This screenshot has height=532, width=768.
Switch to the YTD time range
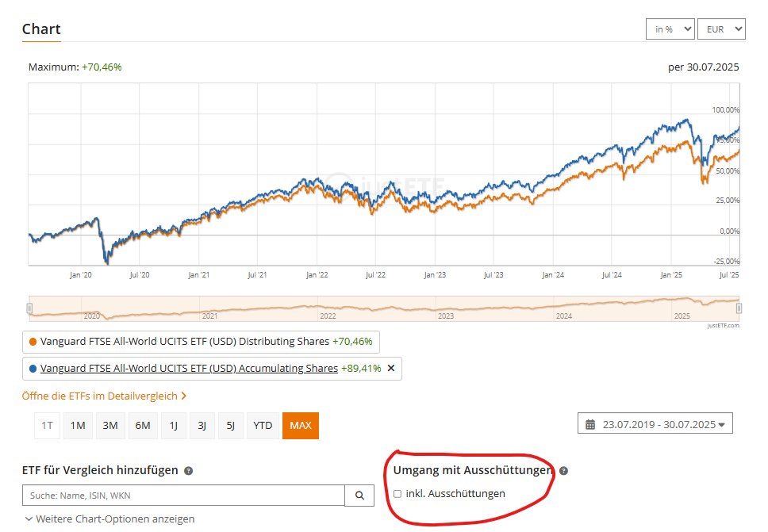pos(263,426)
